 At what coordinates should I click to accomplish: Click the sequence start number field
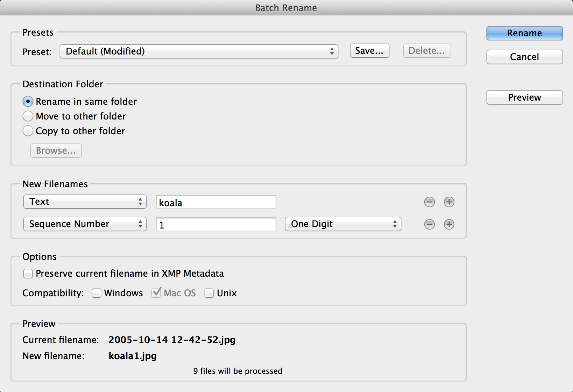click(x=216, y=225)
